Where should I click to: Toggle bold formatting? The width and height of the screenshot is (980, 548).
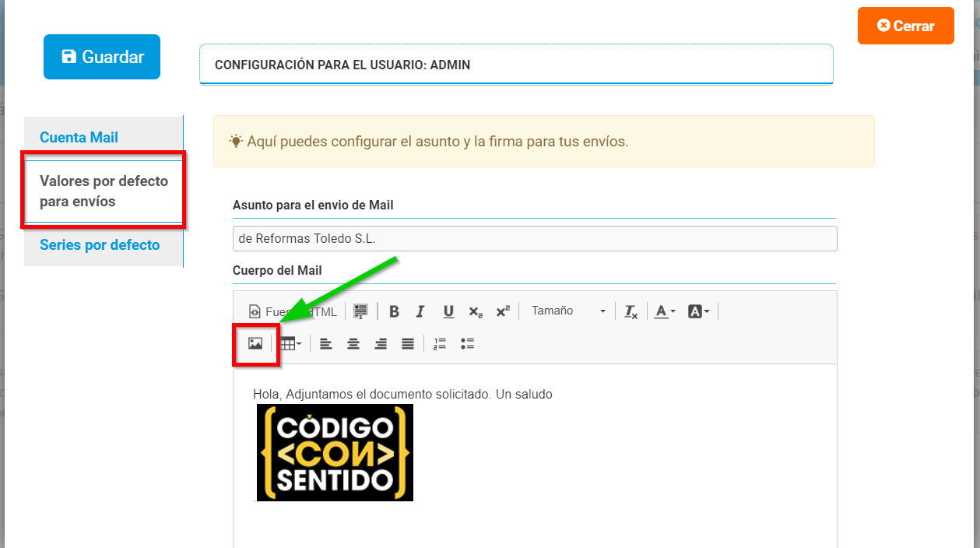(394, 311)
